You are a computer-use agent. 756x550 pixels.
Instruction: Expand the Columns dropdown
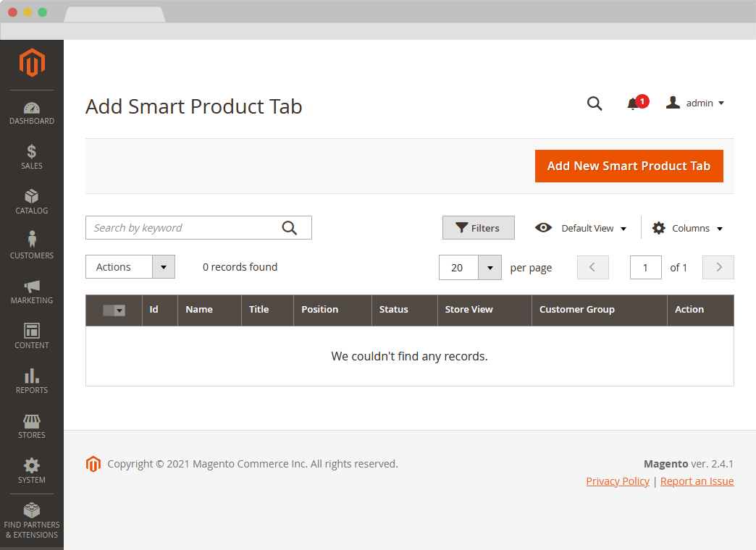687,228
